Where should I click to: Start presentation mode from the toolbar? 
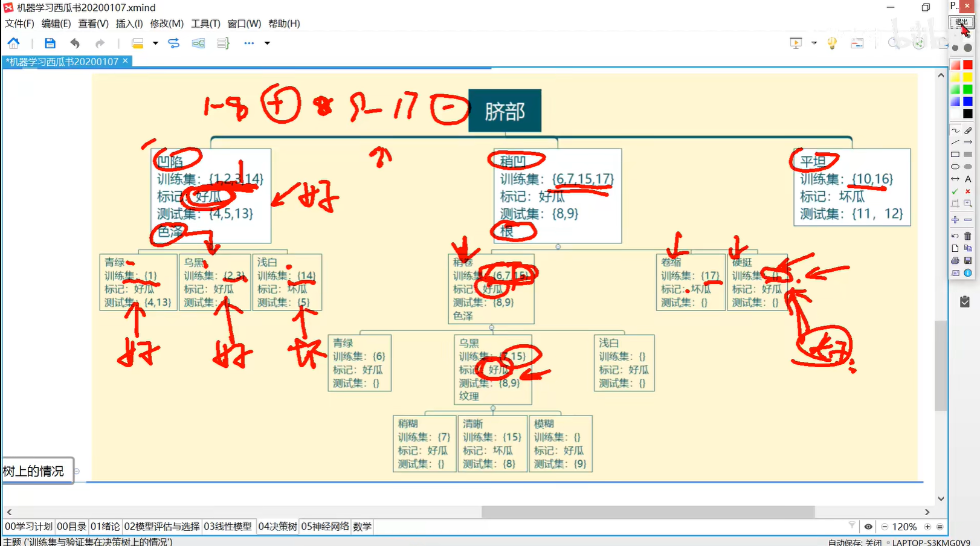(796, 43)
